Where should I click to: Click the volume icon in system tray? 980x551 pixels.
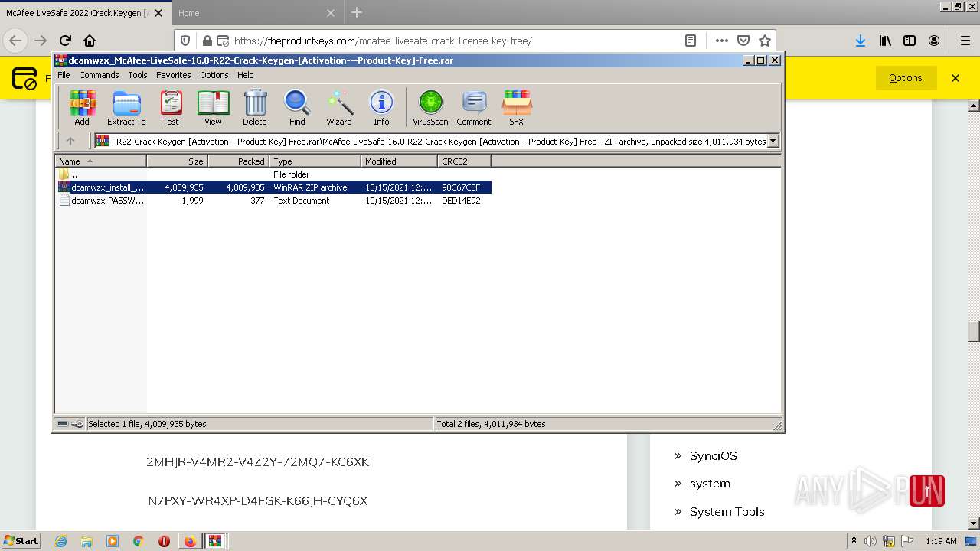tap(871, 541)
